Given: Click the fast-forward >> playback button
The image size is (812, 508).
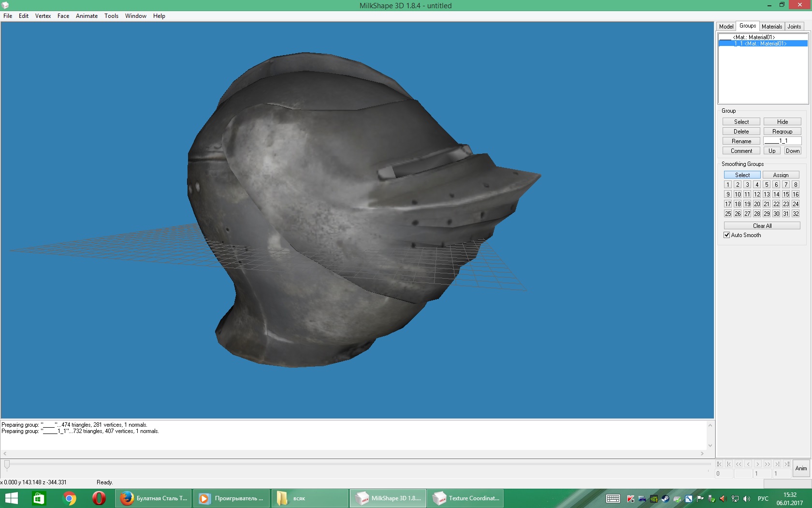Looking at the screenshot, I should pyautogui.click(x=768, y=464).
